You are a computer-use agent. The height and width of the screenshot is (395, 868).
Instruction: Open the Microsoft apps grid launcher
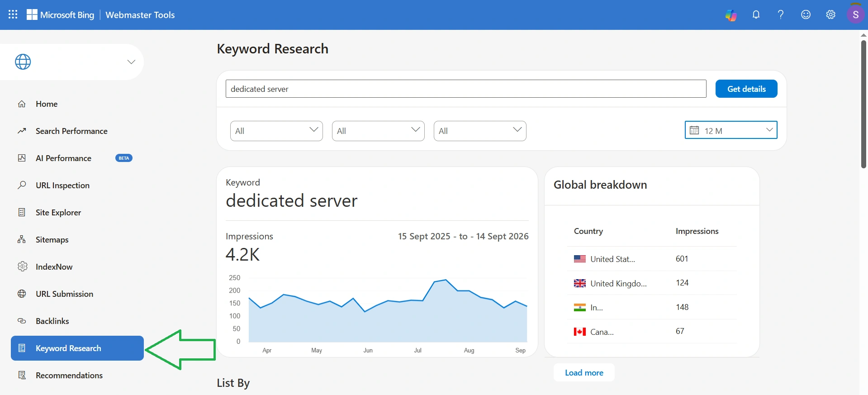tap(13, 14)
